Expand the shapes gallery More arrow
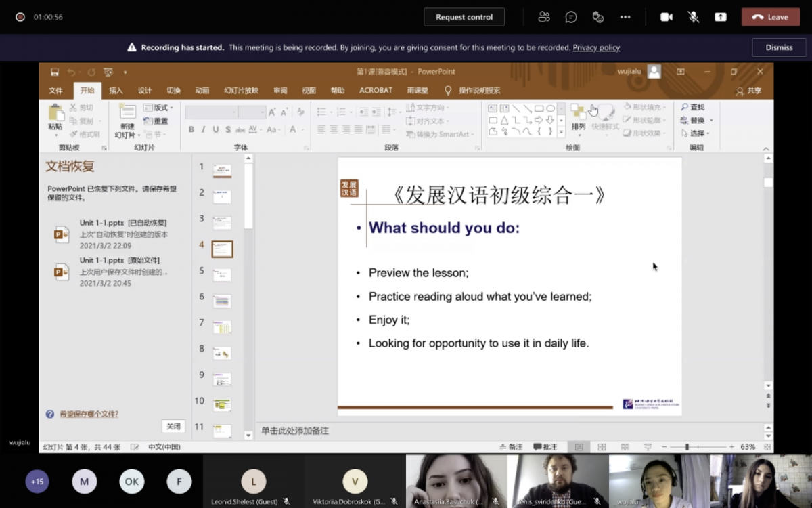 click(561, 131)
